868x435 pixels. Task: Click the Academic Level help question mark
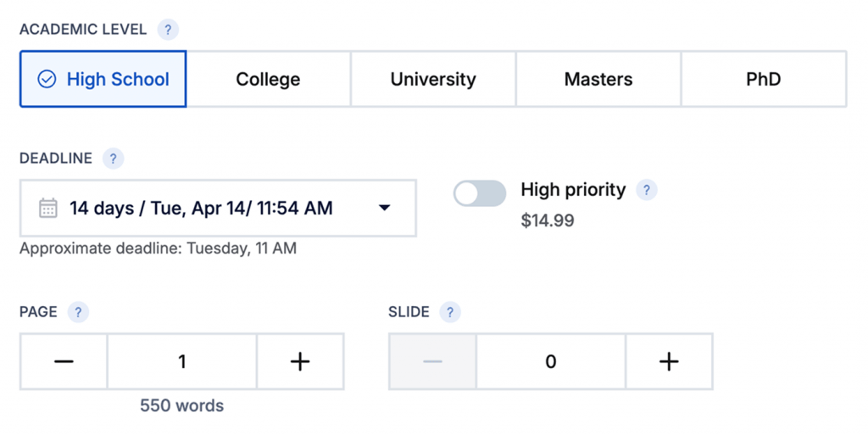tap(168, 30)
